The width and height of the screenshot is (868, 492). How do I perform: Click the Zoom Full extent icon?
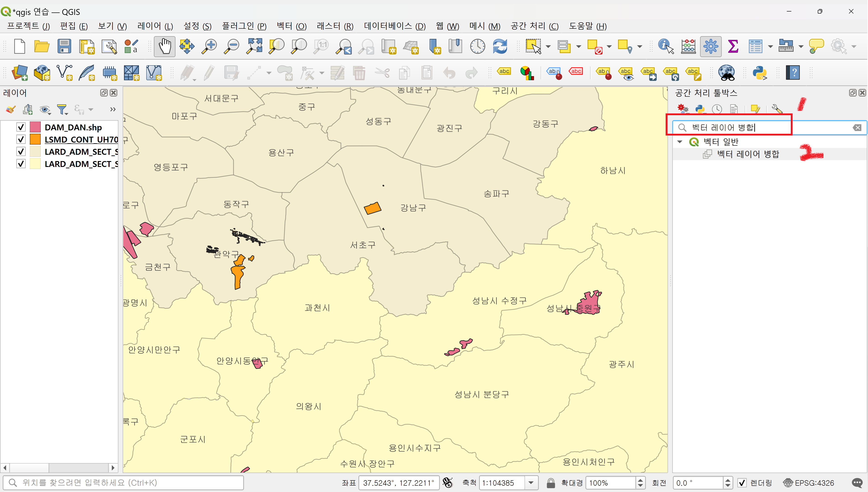pyautogui.click(x=254, y=46)
